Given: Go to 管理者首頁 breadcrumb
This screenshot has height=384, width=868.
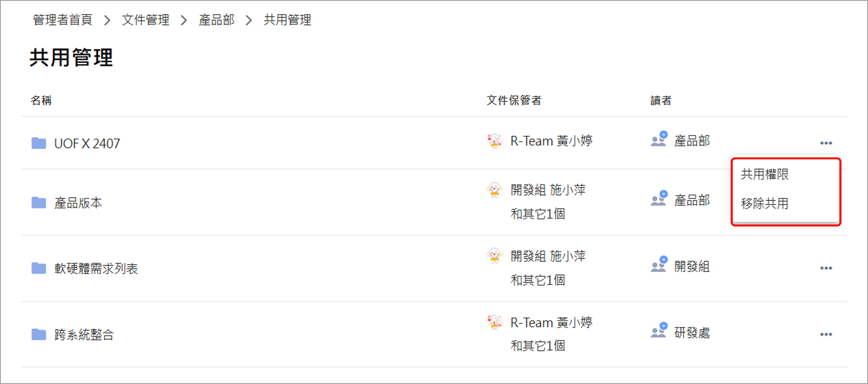Looking at the screenshot, I should point(63,20).
